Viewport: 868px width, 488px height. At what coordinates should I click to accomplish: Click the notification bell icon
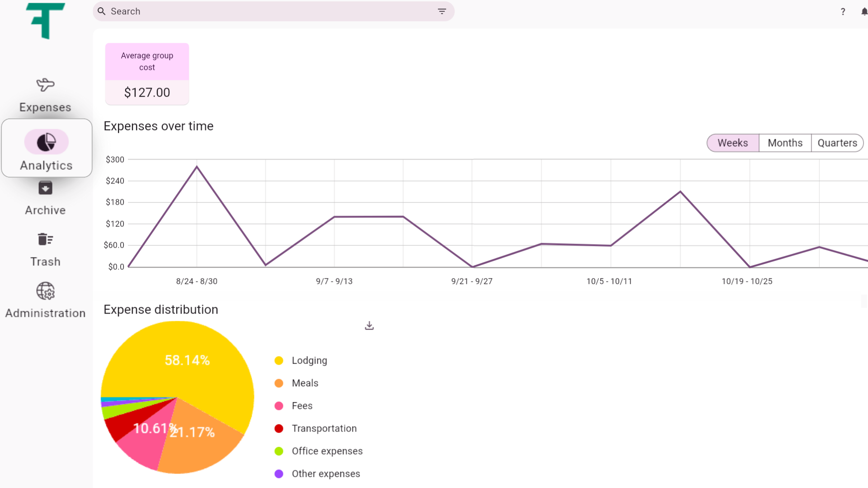click(864, 11)
